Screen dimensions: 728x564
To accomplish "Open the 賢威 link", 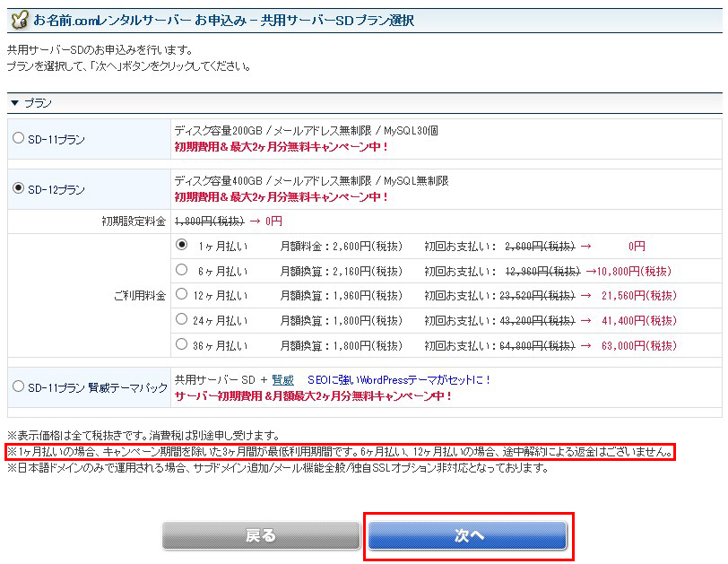I will (282, 380).
